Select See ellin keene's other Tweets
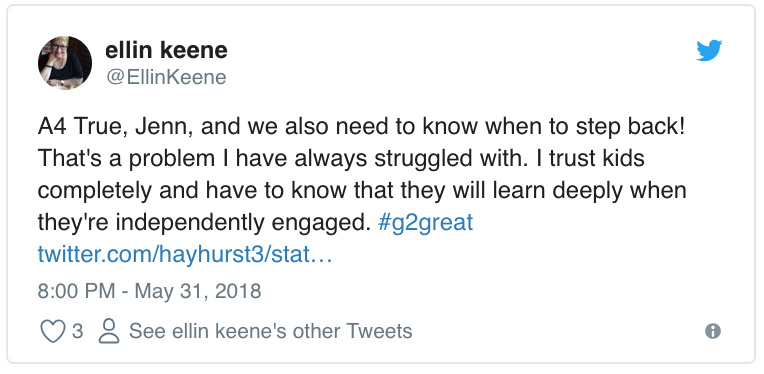 [x=270, y=331]
